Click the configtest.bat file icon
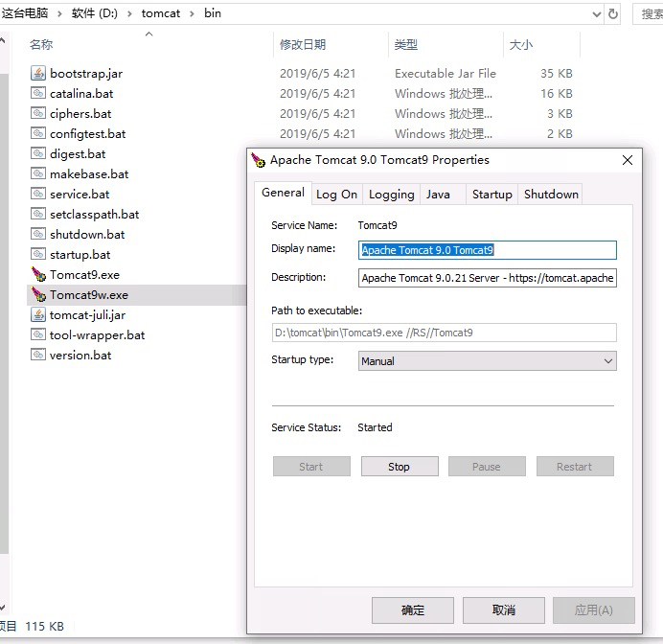The width and height of the screenshot is (663, 644). tap(38, 133)
